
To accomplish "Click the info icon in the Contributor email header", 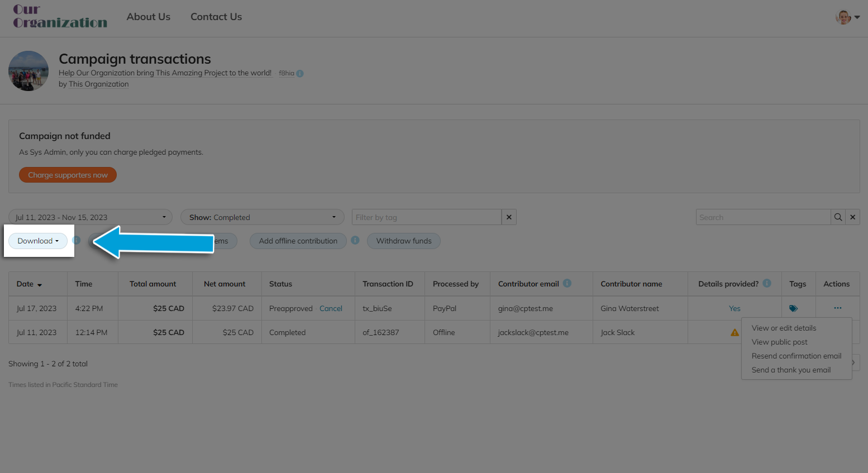I will pos(567,283).
